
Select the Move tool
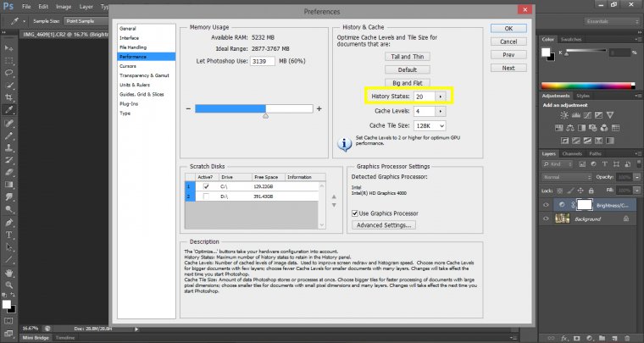(9, 48)
